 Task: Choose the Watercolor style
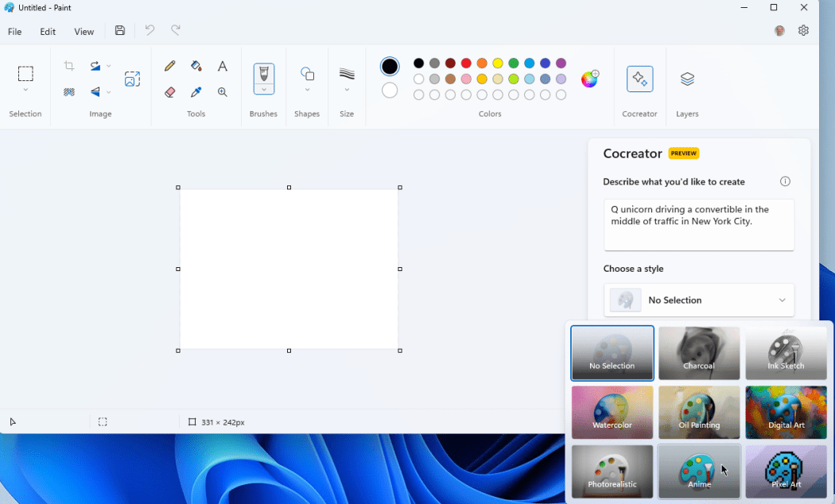612,413
